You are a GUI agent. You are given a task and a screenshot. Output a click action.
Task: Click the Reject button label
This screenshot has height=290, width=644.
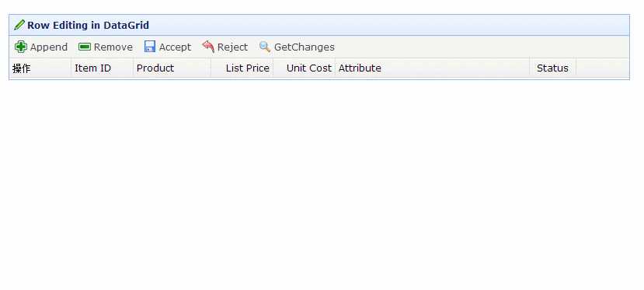(x=232, y=47)
